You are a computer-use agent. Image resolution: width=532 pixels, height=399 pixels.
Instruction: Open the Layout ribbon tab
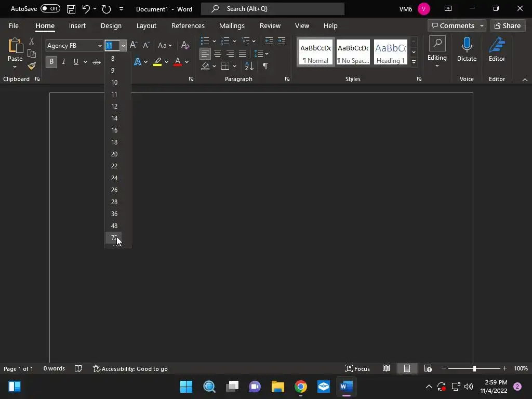(x=146, y=26)
